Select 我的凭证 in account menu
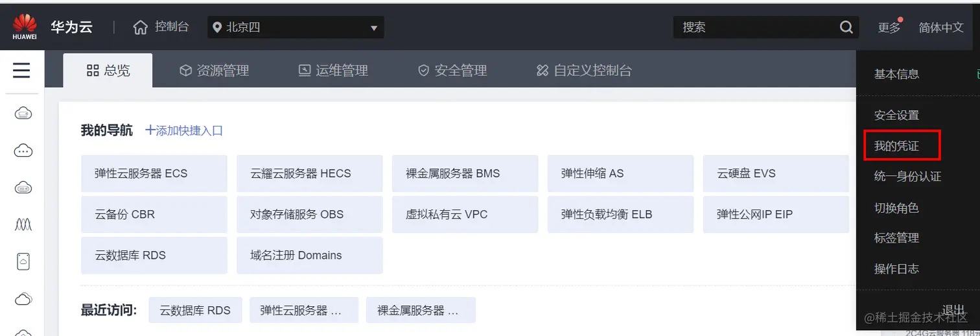Image resolution: width=980 pixels, height=336 pixels. pyautogui.click(x=896, y=146)
